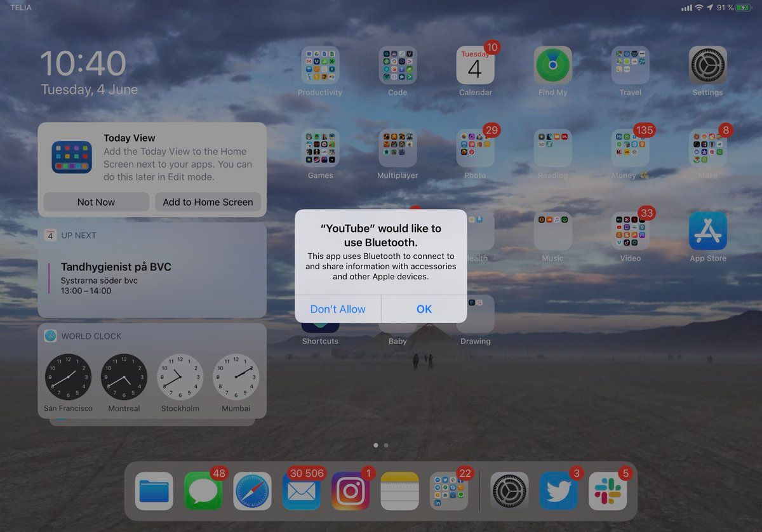Tap Not Now in Today View card
This screenshot has height=532, width=762.
tap(96, 202)
